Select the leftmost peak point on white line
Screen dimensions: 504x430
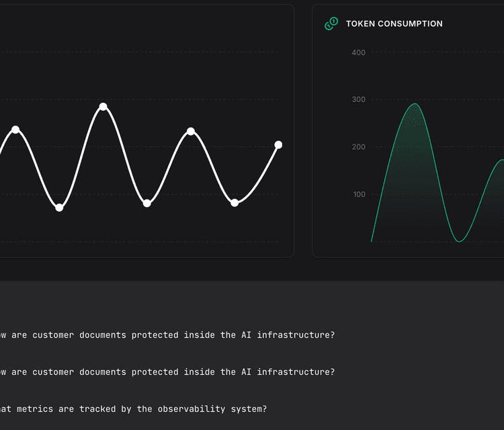(15, 130)
